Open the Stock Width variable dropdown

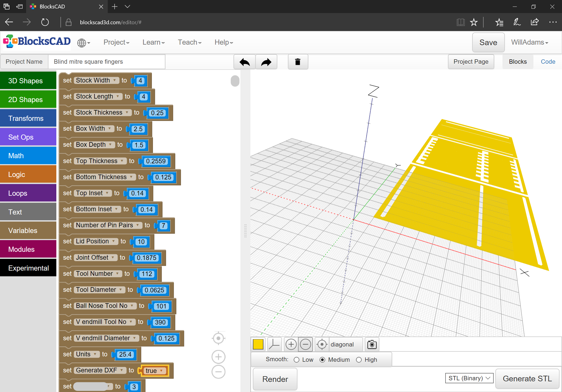click(97, 81)
